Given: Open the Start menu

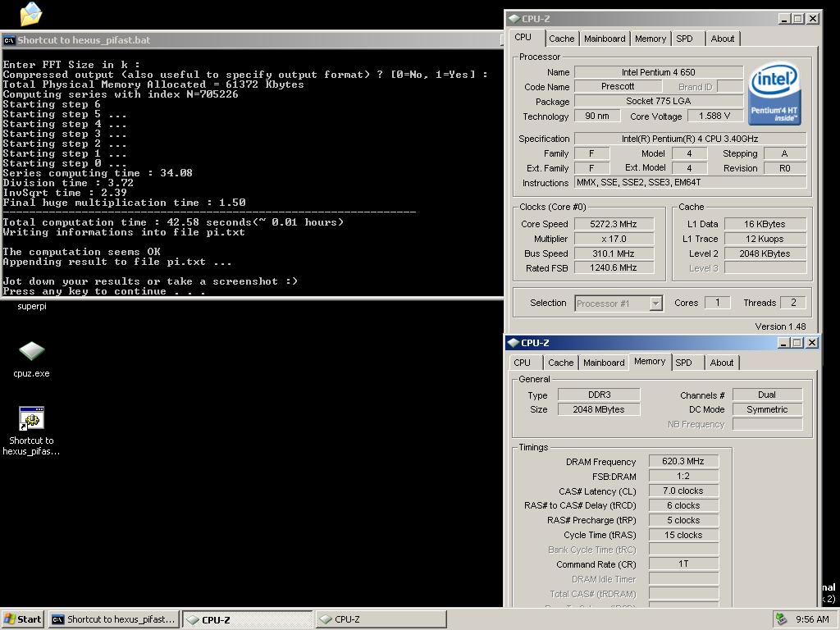Looking at the screenshot, I should click(x=22, y=619).
